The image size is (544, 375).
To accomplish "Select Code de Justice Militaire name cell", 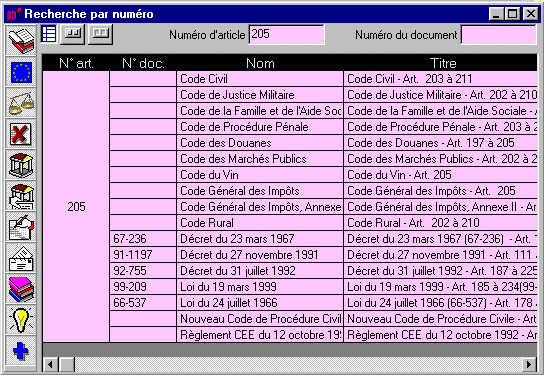I will coord(260,95).
